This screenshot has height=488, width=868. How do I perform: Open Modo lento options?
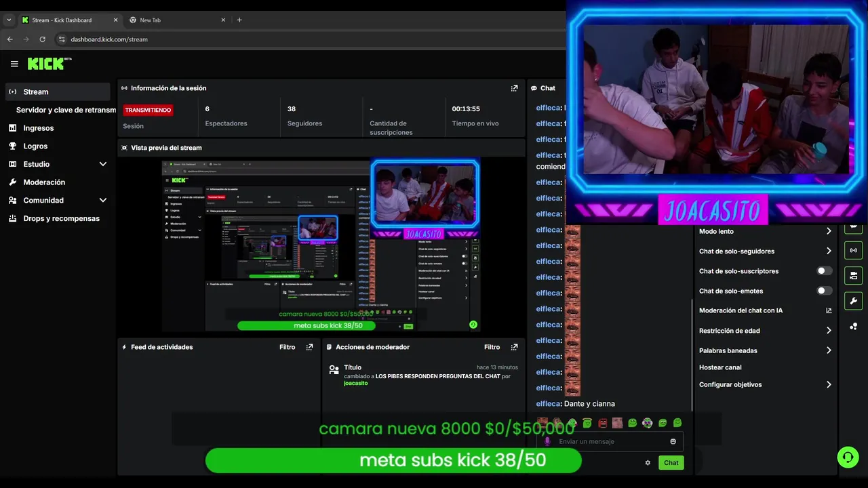(765, 231)
